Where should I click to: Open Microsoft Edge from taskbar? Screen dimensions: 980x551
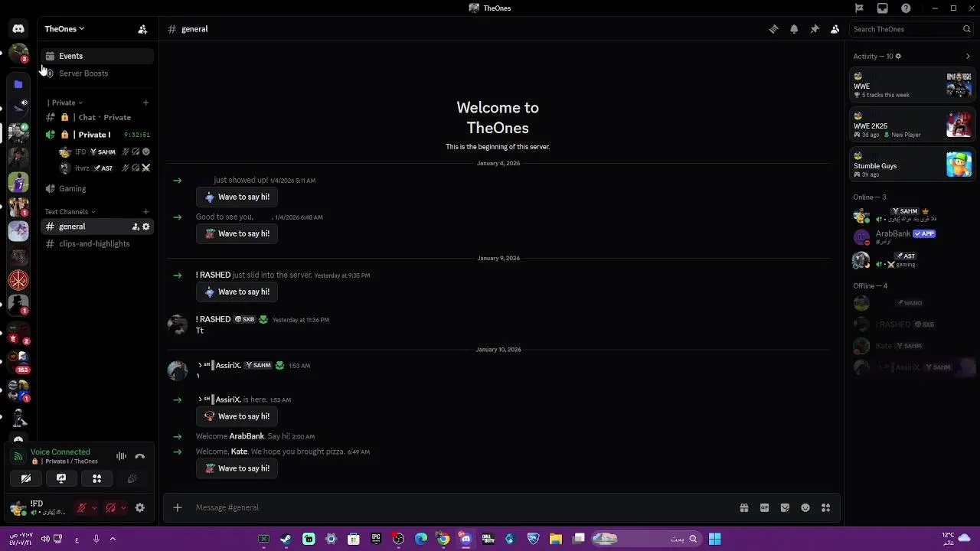421,539
